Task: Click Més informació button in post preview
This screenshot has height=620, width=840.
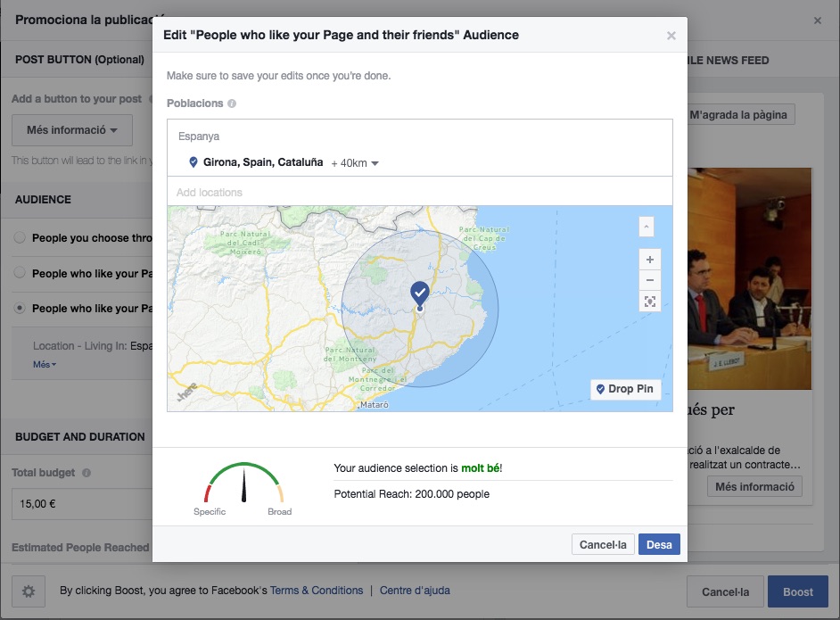Action: pos(754,486)
